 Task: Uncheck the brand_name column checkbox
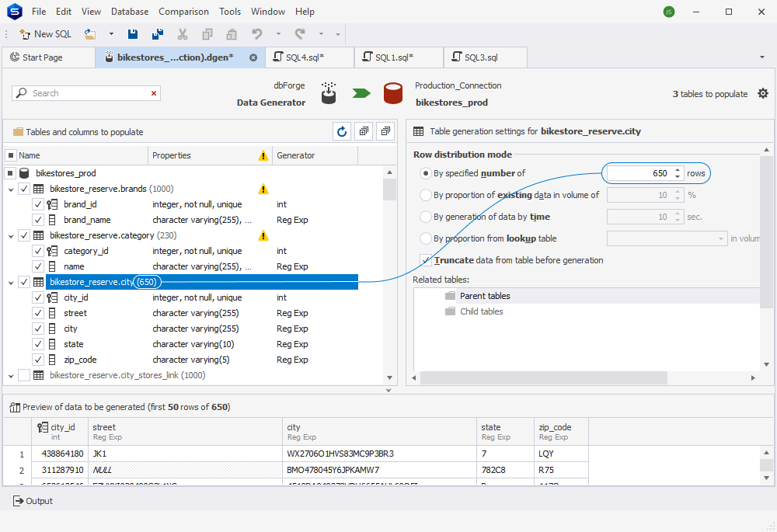point(37,220)
